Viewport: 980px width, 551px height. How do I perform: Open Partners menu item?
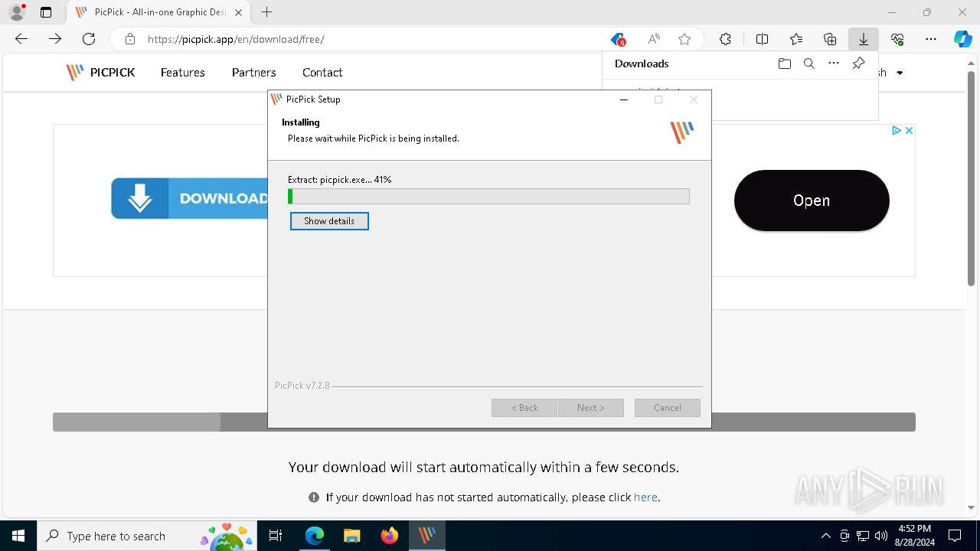pyautogui.click(x=253, y=72)
